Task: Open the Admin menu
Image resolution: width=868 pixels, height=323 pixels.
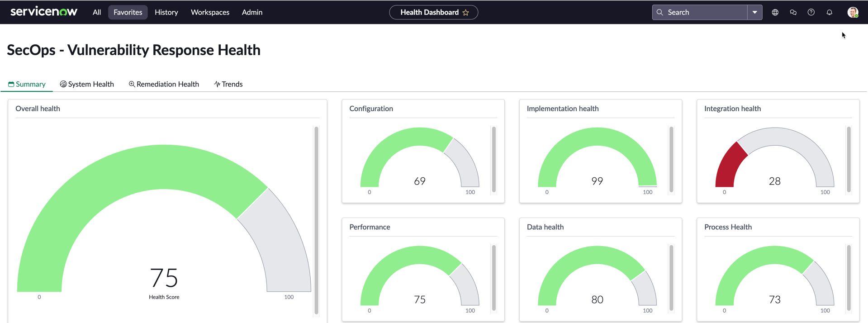Action: (252, 12)
